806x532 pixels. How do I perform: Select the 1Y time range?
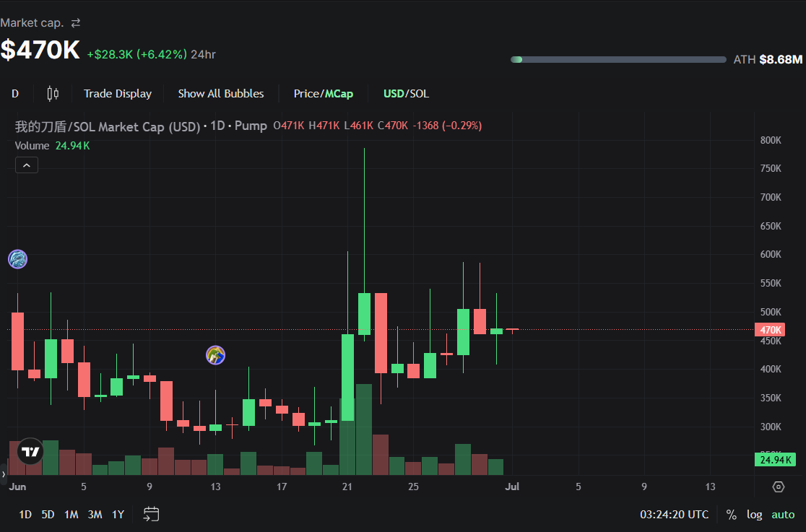point(118,515)
